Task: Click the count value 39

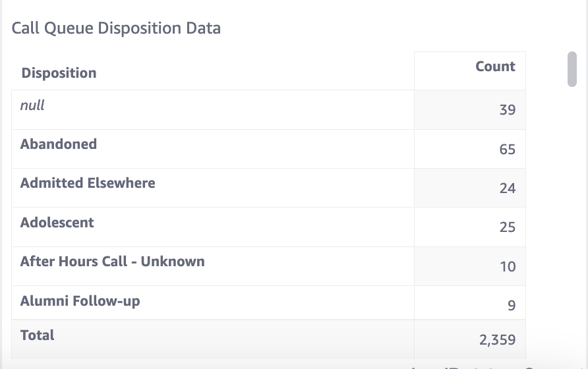Action: pos(507,110)
